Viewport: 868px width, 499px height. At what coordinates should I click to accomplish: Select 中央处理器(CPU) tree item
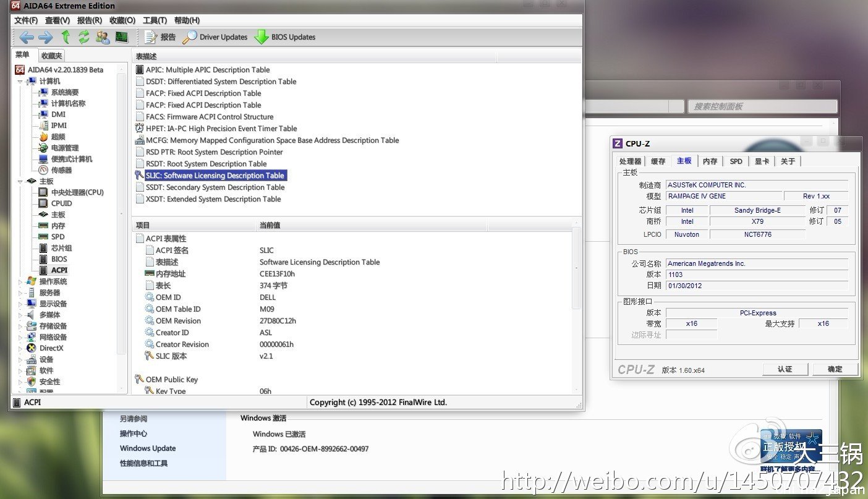click(77, 192)
